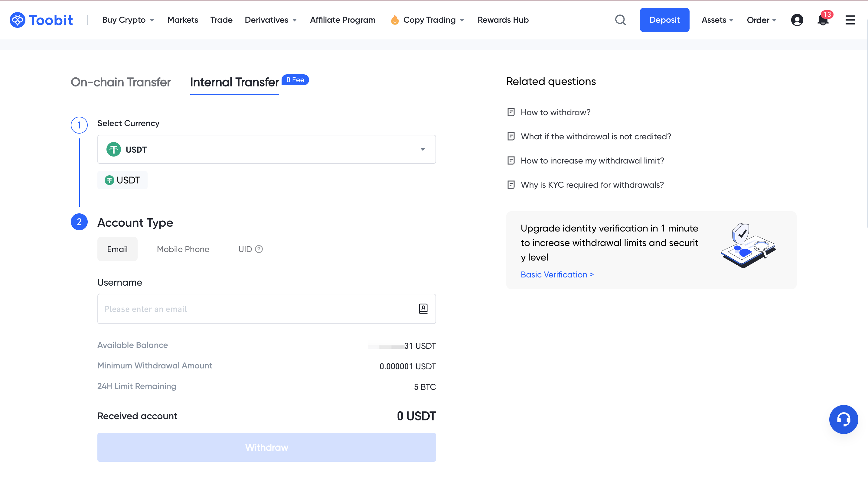The width and height of the screenshot is (868, 489).
Task: Open the customer support headset button
Action: [844, 419]
